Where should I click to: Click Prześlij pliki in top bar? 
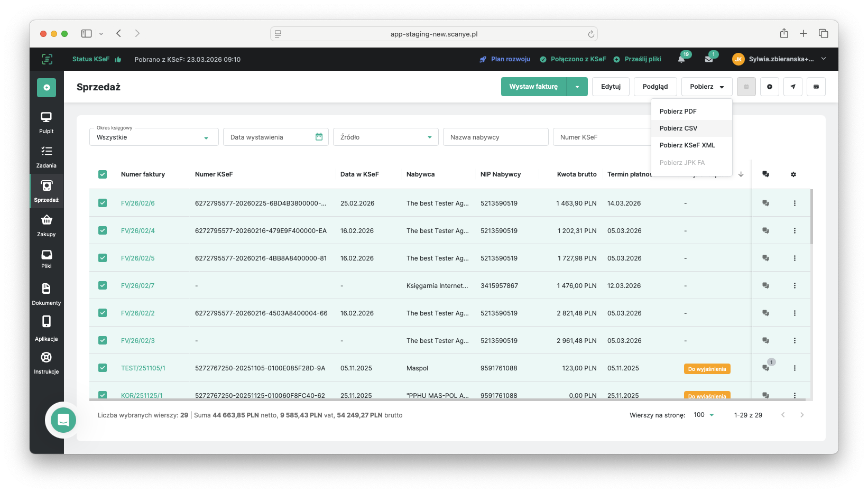(637, 59)
